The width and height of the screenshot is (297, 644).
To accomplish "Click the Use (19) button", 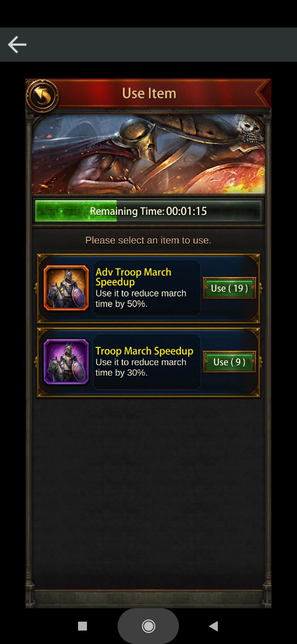I will click(229, 288).
